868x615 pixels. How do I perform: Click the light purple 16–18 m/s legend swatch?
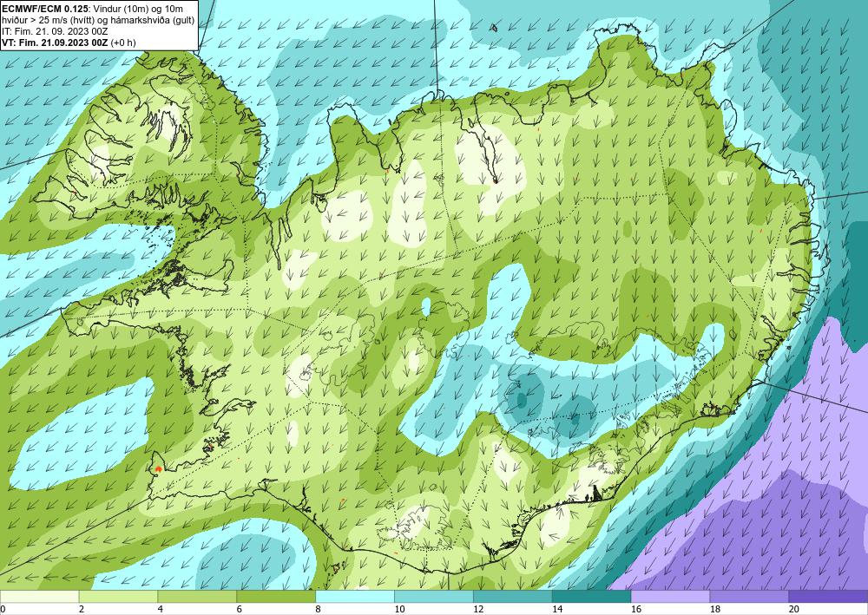(x=670, y=596)
